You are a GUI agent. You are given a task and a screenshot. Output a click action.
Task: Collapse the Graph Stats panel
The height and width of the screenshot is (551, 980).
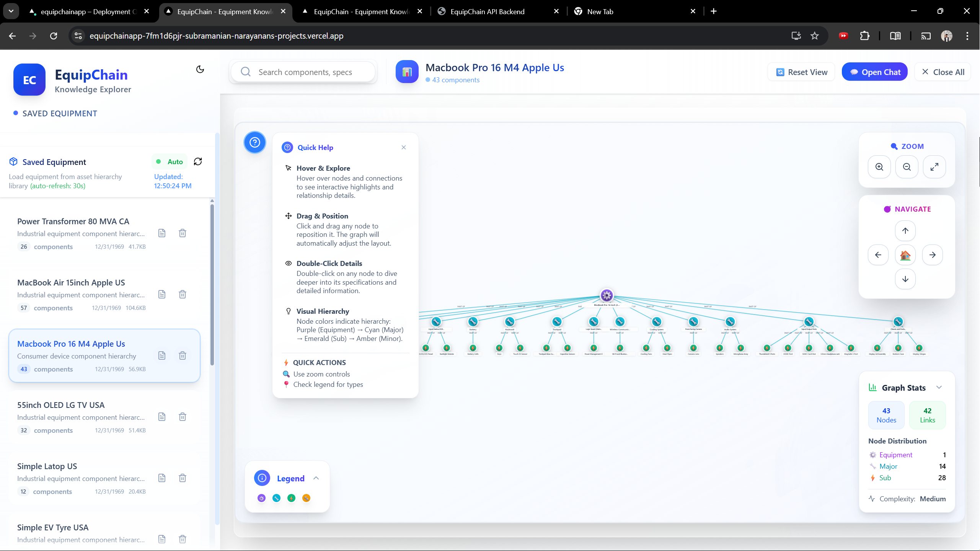[939, 388]
